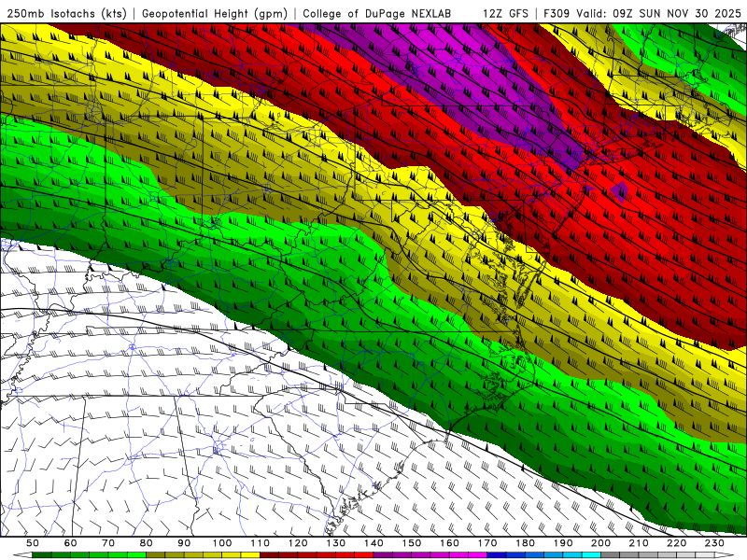747x560 pixels.
Task: Click the olive color bar swatch after 80
Action: tap(155, 554)
